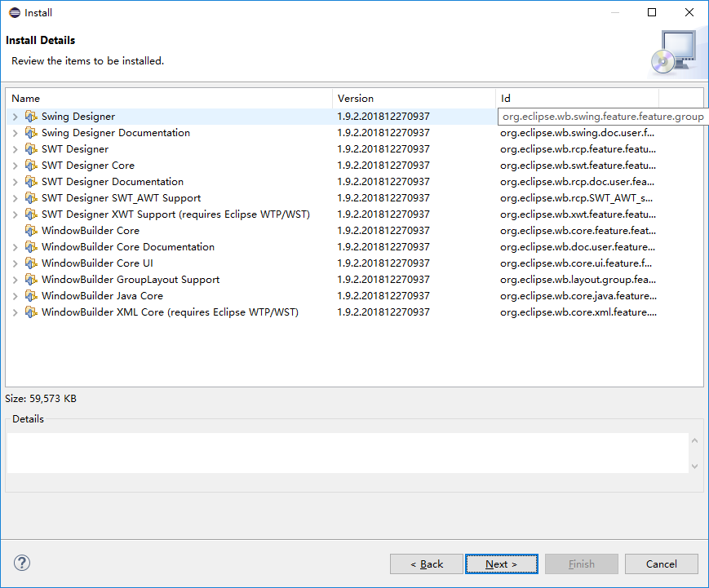The height and width of the screenshot is (588, 709).
Task: Click the version cell of WindowBuilder Java Core
Action: tap(383, 296)
